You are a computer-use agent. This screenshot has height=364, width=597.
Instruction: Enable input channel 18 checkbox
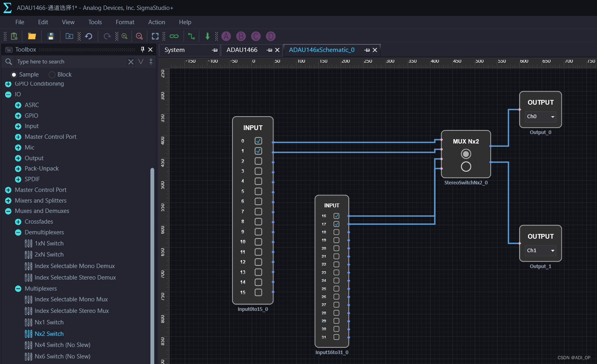pos(336,232)
